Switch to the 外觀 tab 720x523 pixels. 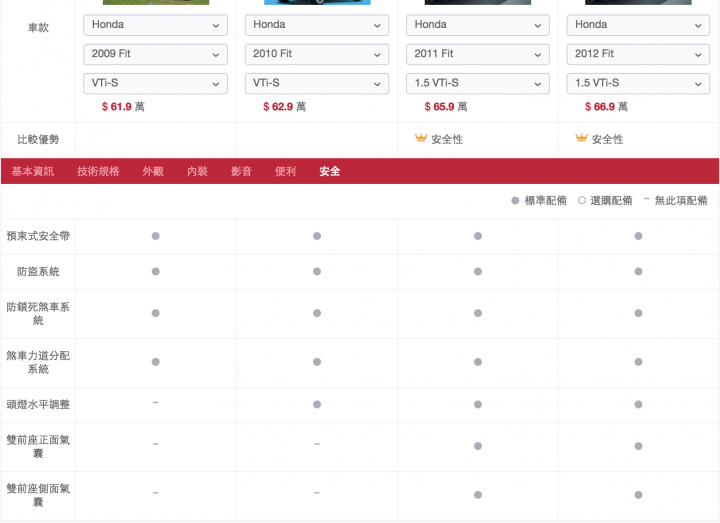coord(153,171)
